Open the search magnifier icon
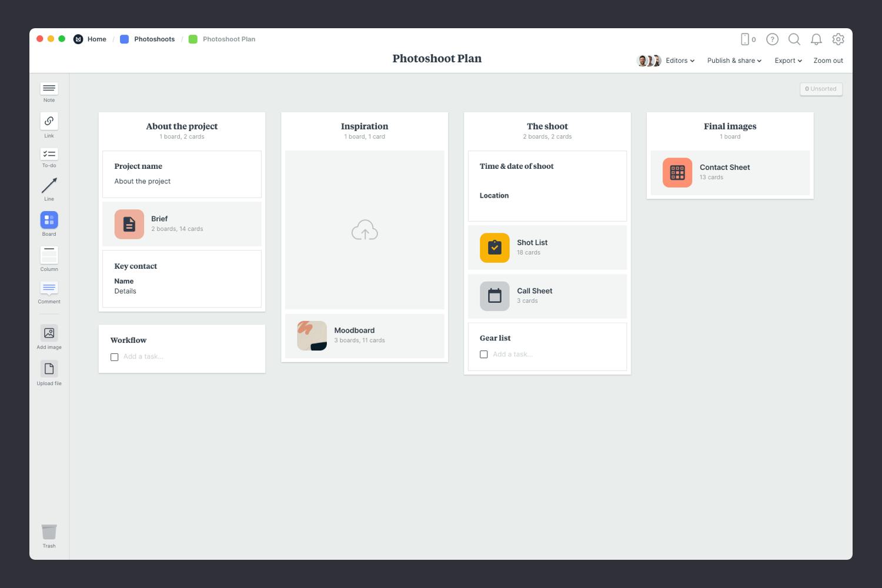 (794, 39)
